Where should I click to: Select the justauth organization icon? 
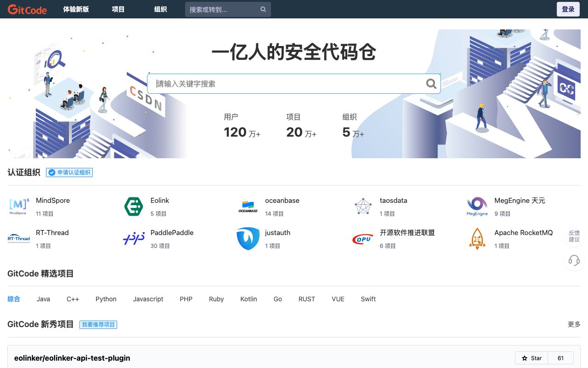tap(248, 238)
